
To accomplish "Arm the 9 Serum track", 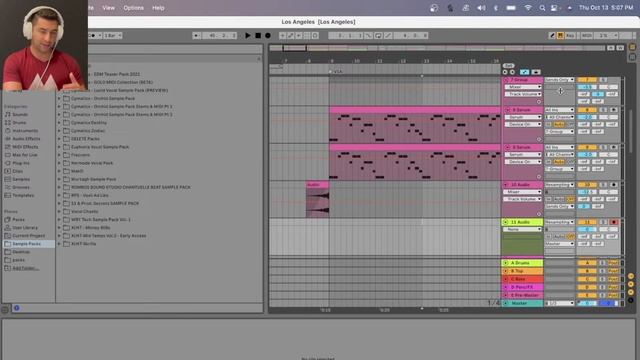I will [613, 147].
